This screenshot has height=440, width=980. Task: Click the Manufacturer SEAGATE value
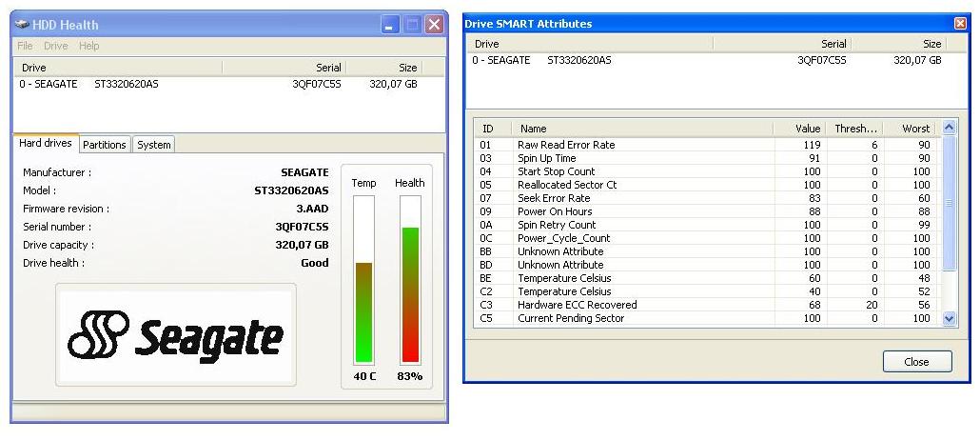304,172
